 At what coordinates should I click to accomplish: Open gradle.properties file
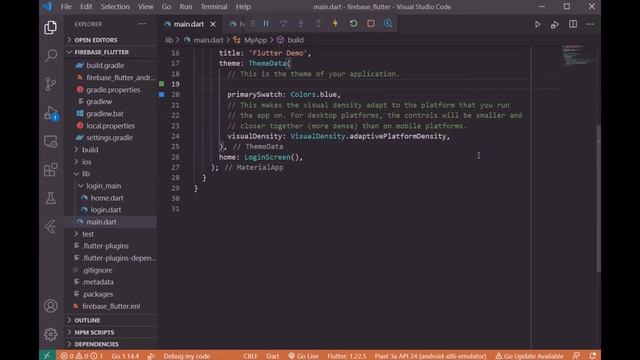[x=113, y=90]
